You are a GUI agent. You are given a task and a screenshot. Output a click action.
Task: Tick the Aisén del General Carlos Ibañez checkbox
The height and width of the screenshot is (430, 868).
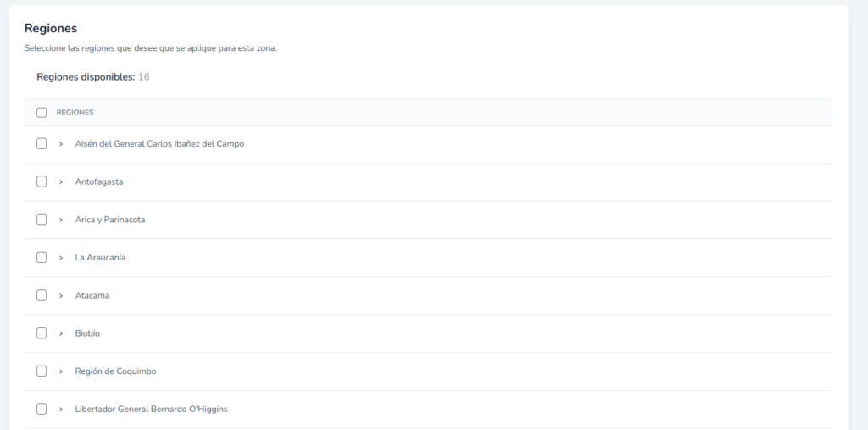coord(42,144)
